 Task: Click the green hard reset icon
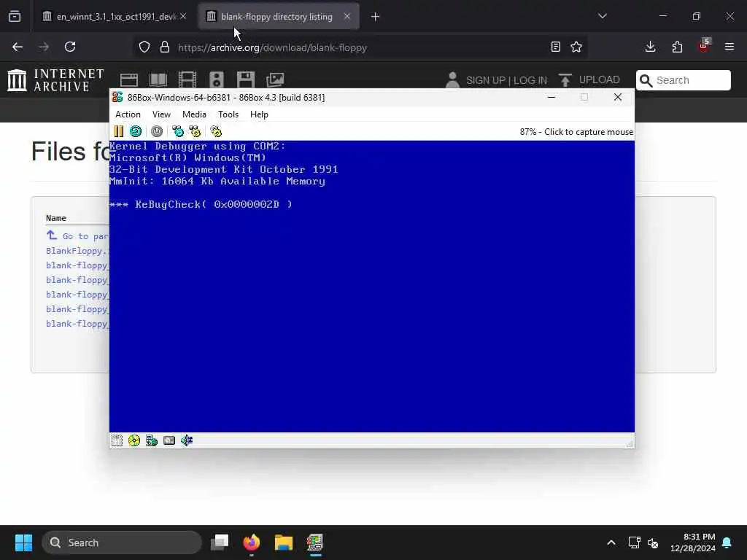[x=136, y=131]
